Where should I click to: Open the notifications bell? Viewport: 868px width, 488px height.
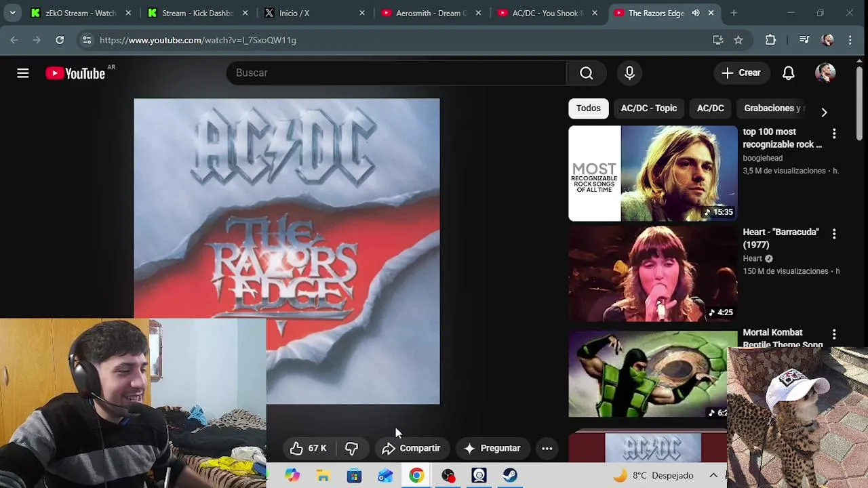(788, 73)
